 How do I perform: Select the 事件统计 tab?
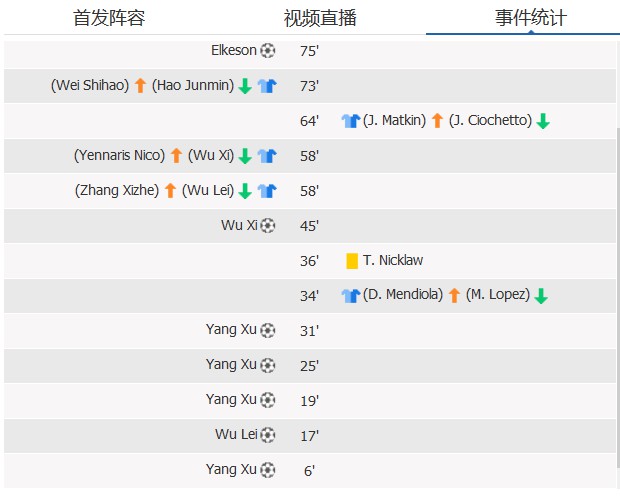(x=531, y=18)
